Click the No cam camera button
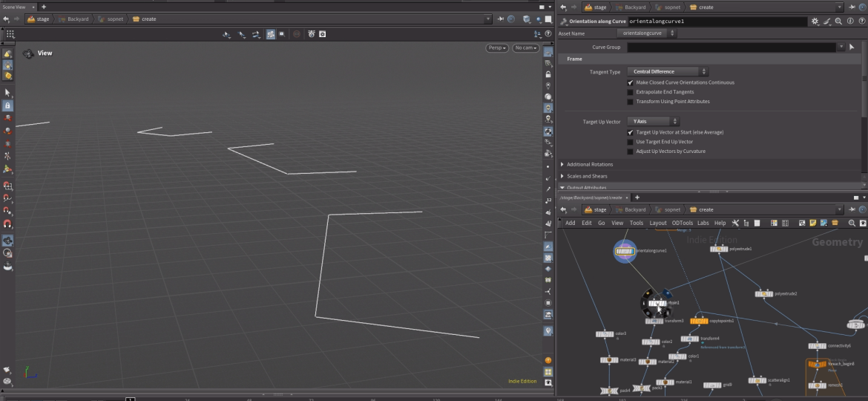 [x=525, y=48]
